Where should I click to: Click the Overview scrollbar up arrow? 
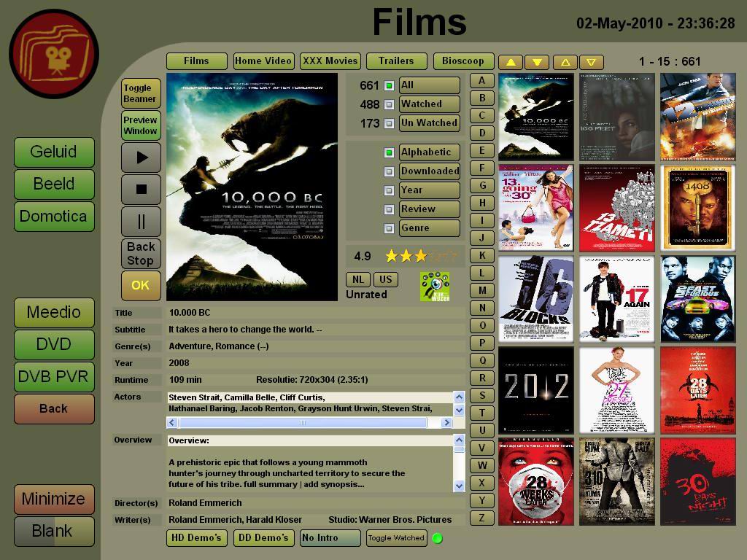pyautogui.click(x=459, y=440)
